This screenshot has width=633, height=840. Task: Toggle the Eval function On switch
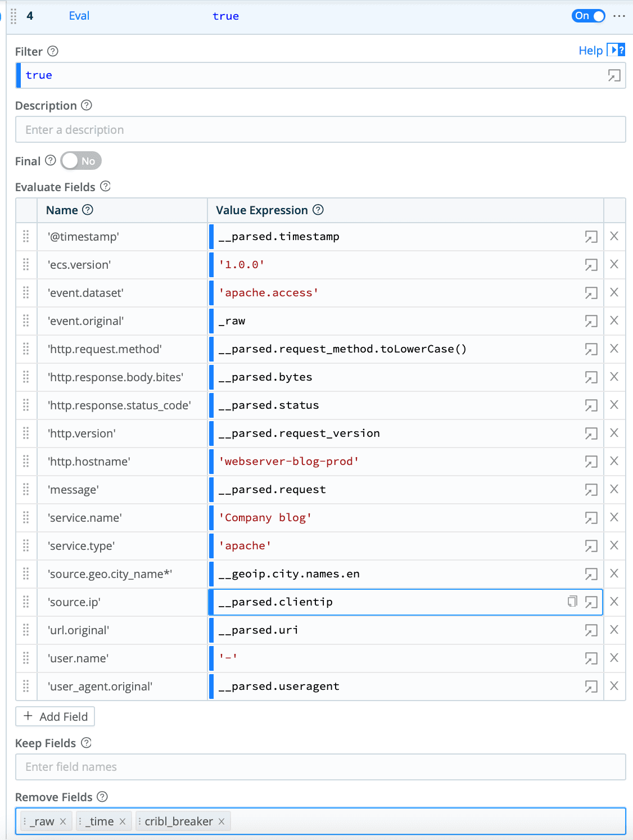pyautogui.click(x=588, y=16)
